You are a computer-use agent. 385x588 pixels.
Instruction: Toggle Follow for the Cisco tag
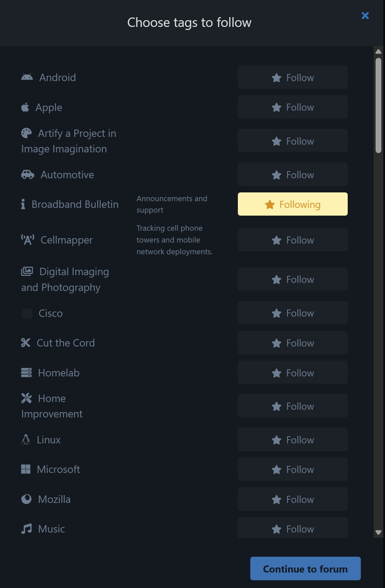click(293, 313)
